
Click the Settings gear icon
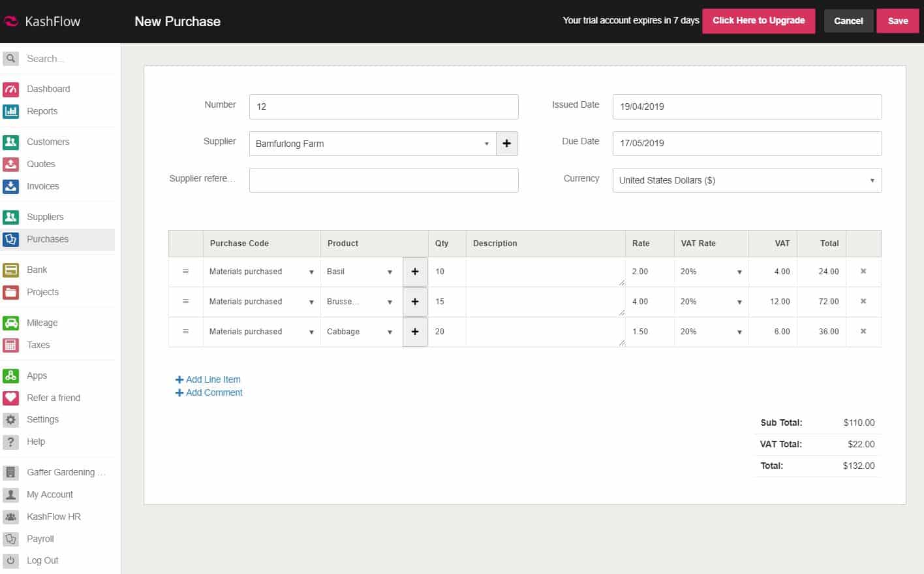click(x=10, y=419)
